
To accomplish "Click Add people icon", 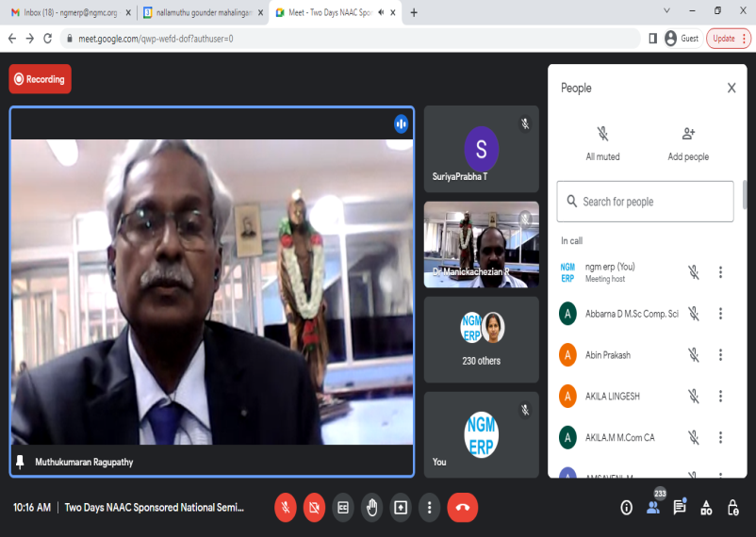I will 688,135.
